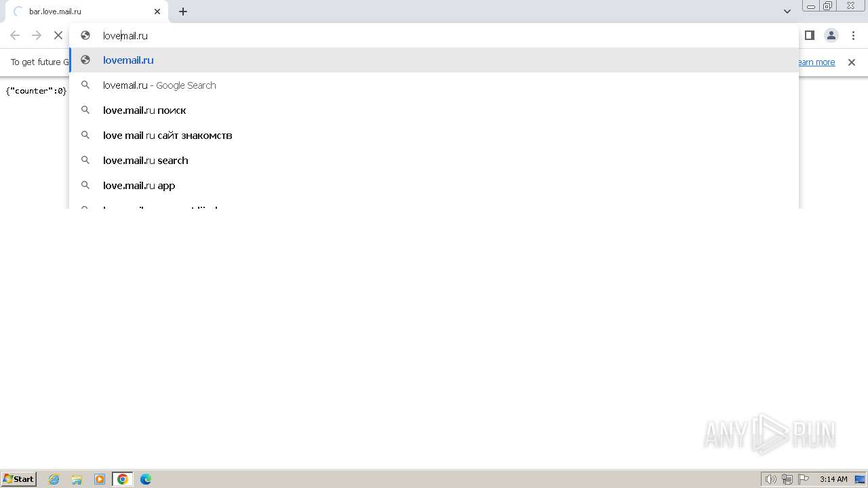Click search icon beside love.mail.ru поиск
The image size is (868, 488).
[x=85, y=110]
